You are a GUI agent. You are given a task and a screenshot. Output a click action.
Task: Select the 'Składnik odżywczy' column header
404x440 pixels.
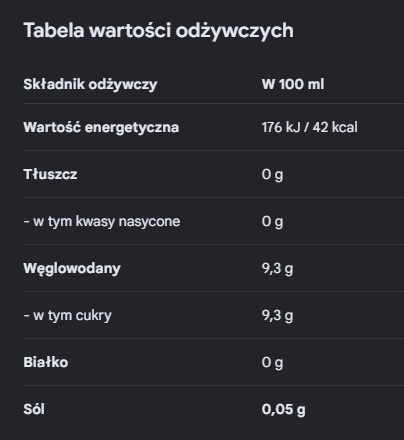90,84
